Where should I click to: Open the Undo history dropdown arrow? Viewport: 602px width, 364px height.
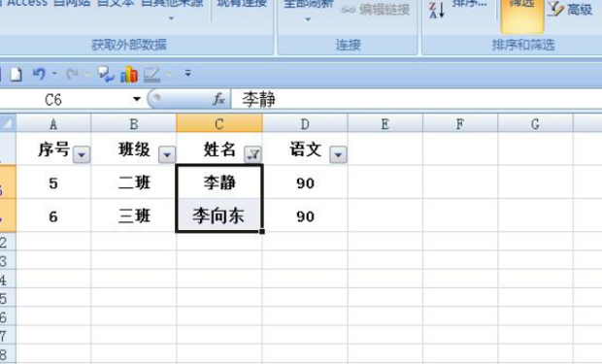pos(54,73)
